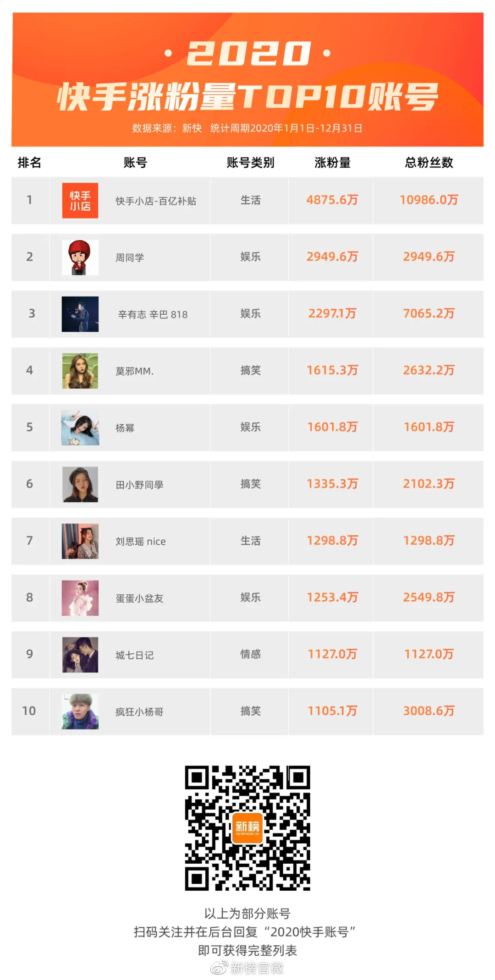Select the 刘思瑶 nice avatar thumbnail
495x980 pixels.
click(x=80, y=541)
